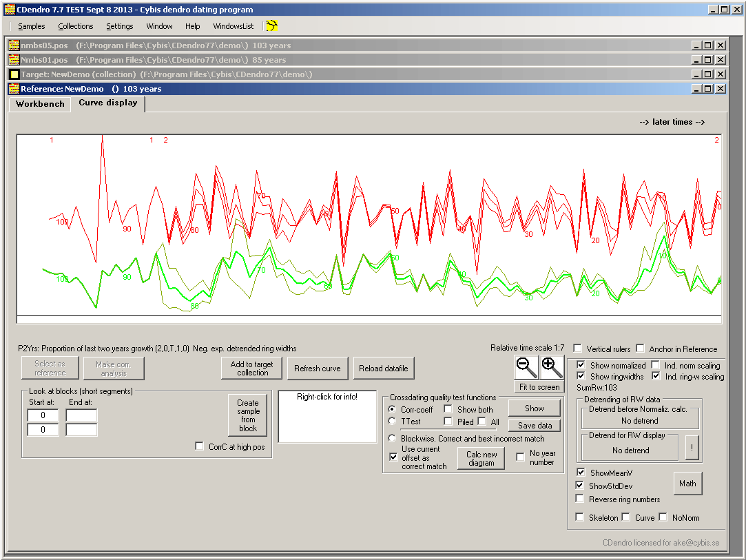Check the Piled checkbox
Viewport: 746px width, 560px height.
click(448, 421)
